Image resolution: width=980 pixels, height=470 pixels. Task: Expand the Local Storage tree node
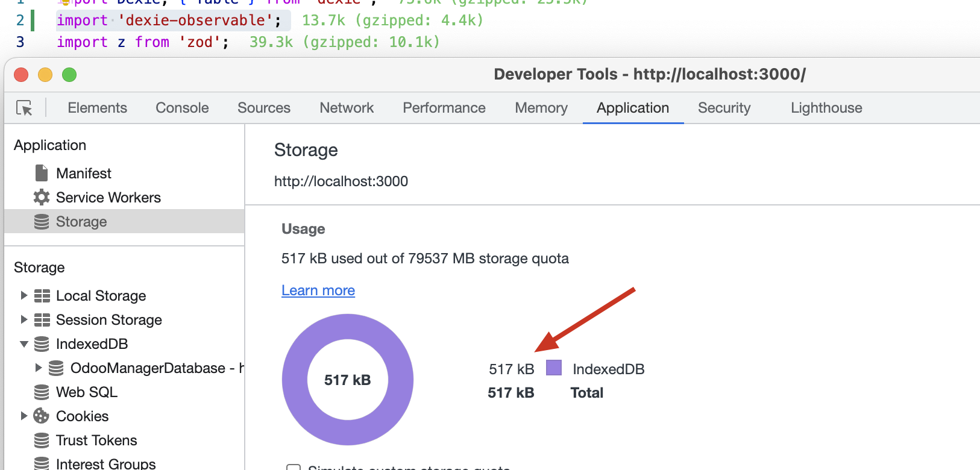click(x=24, y=295)
